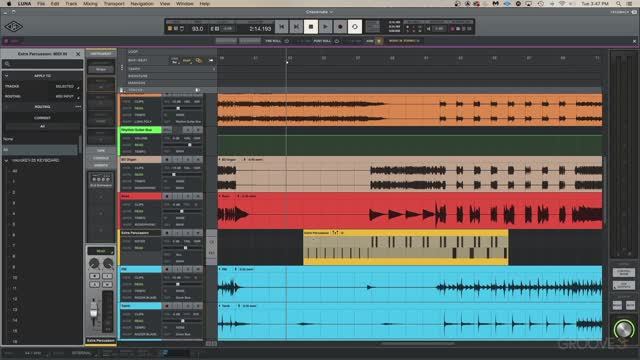Click the stop button in the transport
The width and height of the screenshot is (640, 360).
click(311, 27)
